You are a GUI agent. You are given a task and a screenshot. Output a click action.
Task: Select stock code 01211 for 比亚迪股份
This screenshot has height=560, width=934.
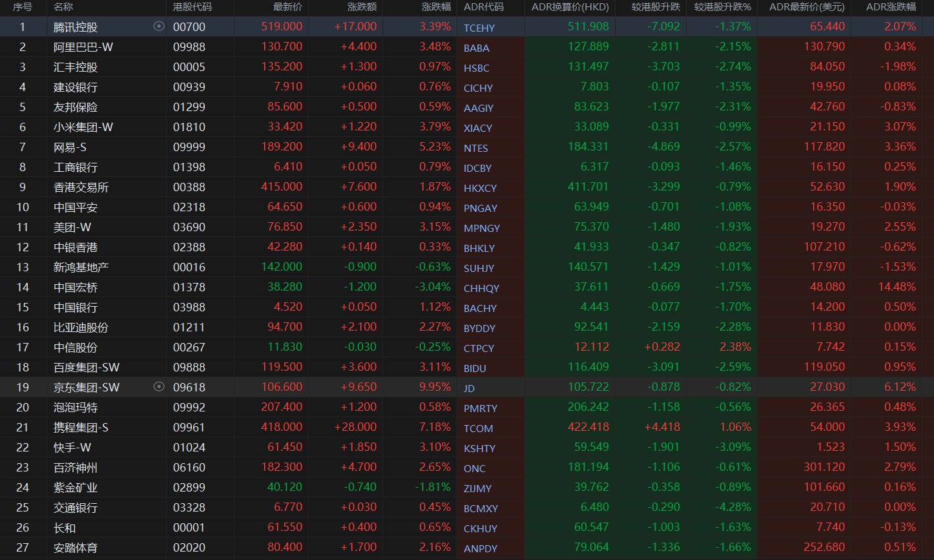pyautogui.click(x=189, y=327)
